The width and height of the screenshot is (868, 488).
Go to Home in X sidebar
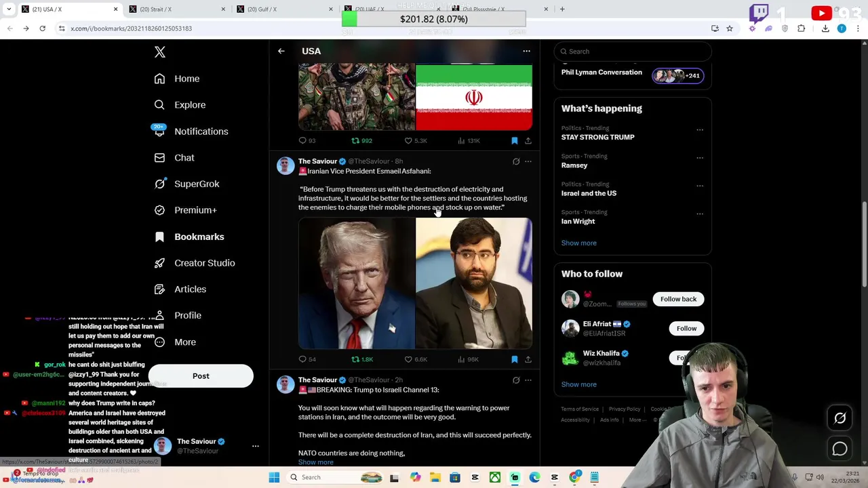click(176, 79)
